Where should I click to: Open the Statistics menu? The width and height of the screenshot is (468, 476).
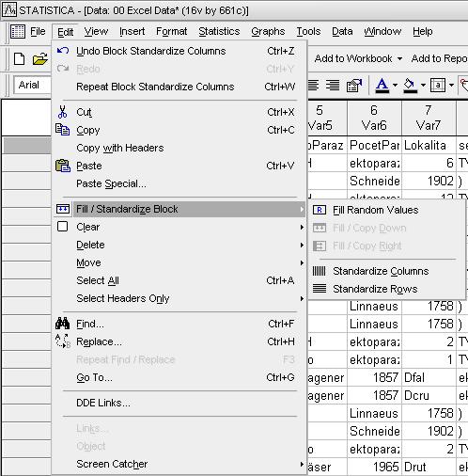219,31
